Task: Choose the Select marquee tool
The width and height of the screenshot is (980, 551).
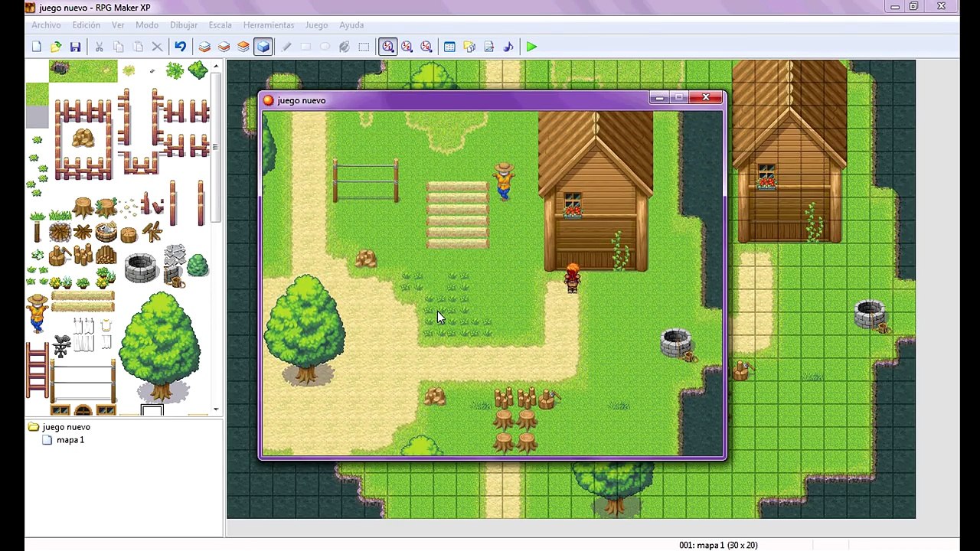Action: coord(364,47)
